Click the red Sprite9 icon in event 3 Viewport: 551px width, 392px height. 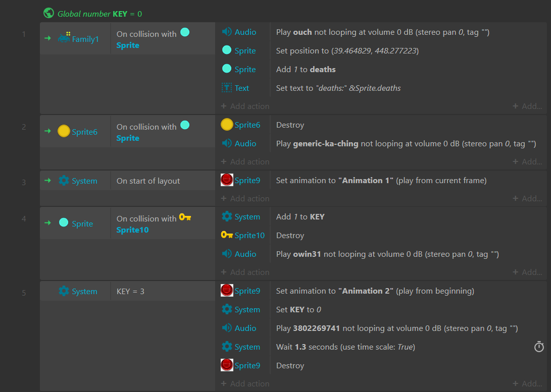click(x=227, y=180)
